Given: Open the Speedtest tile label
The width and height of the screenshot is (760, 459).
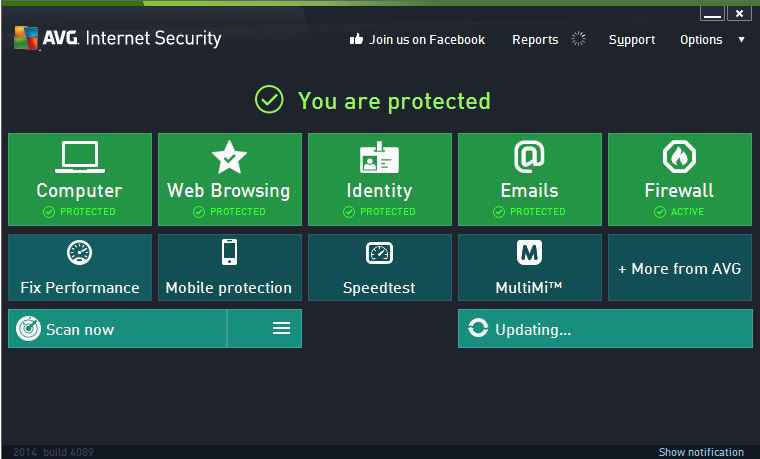Looking at the screenshot, I should (379, 288).
